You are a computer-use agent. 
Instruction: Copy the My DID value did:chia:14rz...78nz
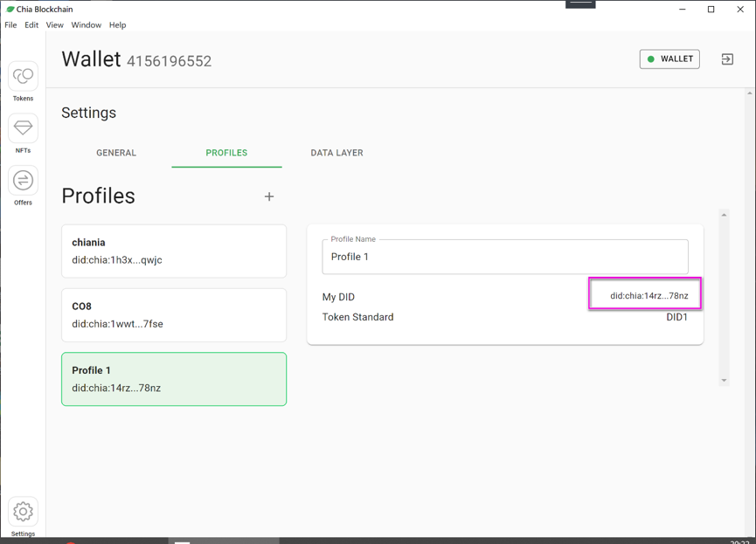click(649, 296)
